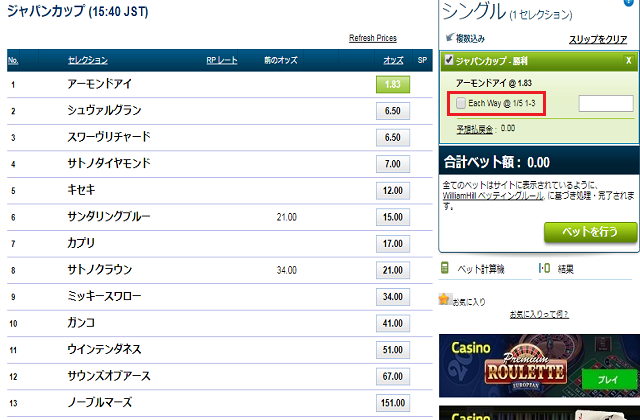Sort by the セレクション column header
640x420 pixels.
87,61
